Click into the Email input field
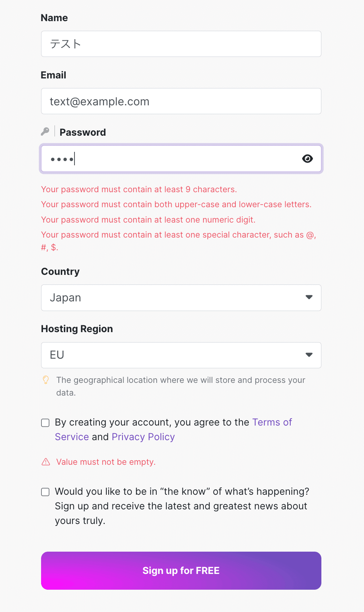 [x=181, y=101]
